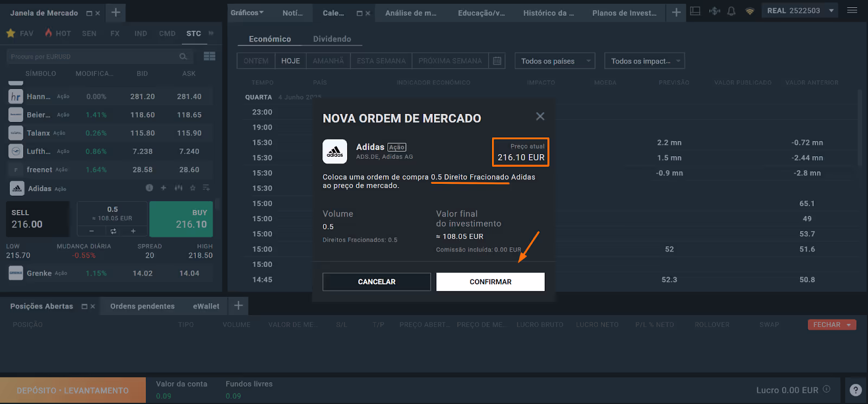Open the calendar date picker icon
This screenshot has width=868, height=404.
point(497,61)
